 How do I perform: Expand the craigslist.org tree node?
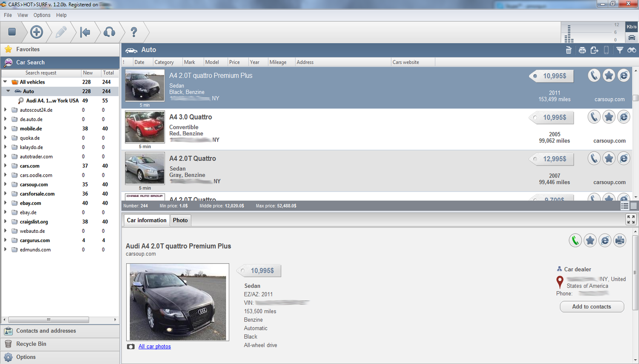(x=5, y=222)
